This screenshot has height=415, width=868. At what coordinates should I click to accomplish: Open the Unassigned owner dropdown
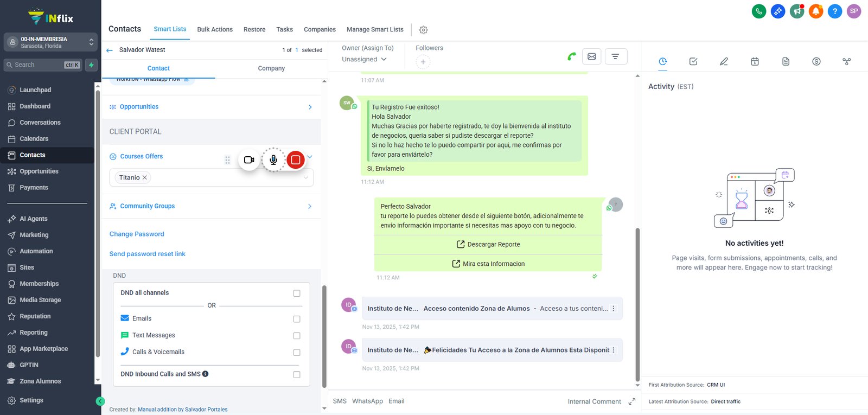click(364, 59)
